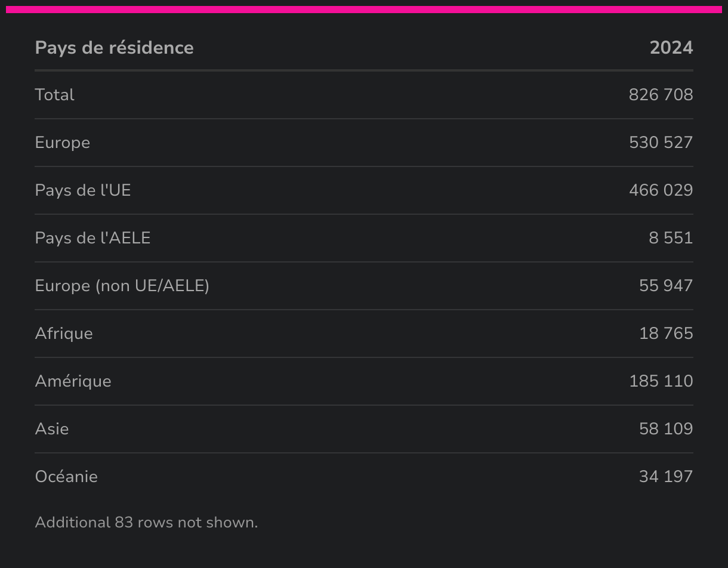Screen dimensions: 728x568
Task: Click the "Additional 83 rows not shown" note
Action: pyautogui.click(x=146, y=523)
